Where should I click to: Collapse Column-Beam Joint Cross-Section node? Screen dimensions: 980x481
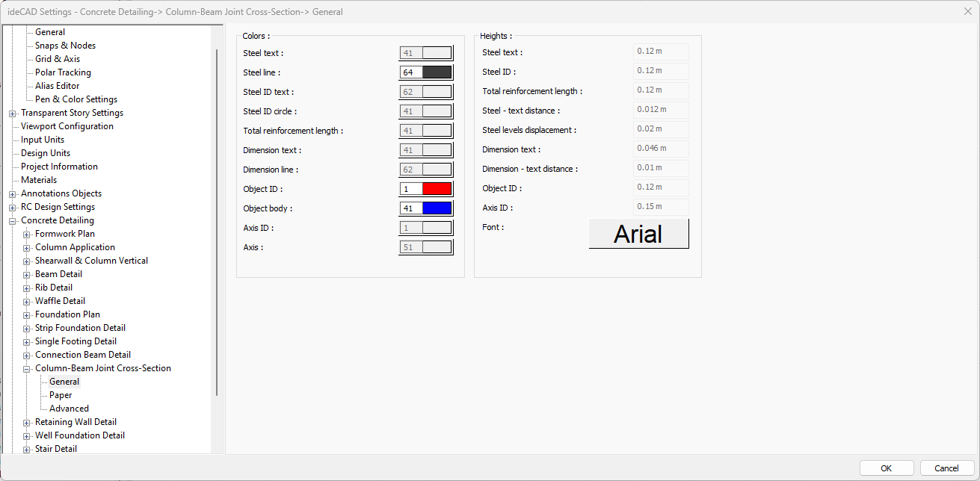(27, 369)
